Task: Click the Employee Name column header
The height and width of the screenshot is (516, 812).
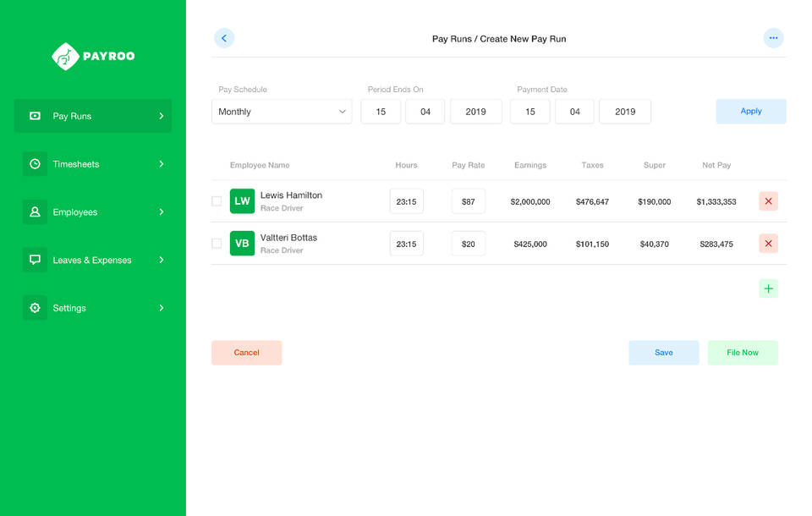Action: point(260,165)
